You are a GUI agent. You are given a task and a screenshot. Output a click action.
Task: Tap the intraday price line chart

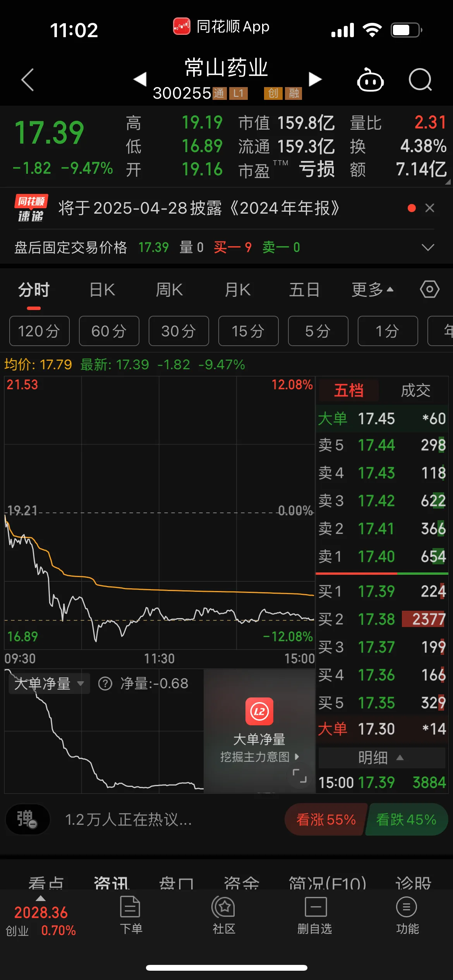coord(160,513)
